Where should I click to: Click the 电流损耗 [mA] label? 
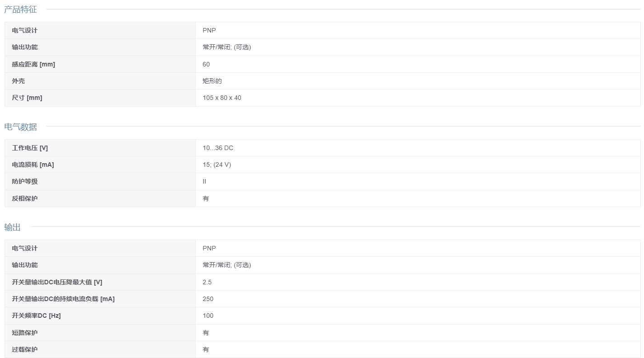(33, 165)
